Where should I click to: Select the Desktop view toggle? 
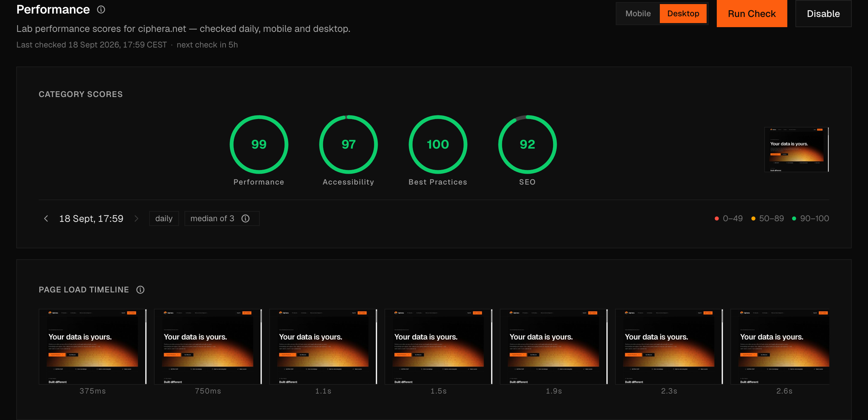(683, 14)
